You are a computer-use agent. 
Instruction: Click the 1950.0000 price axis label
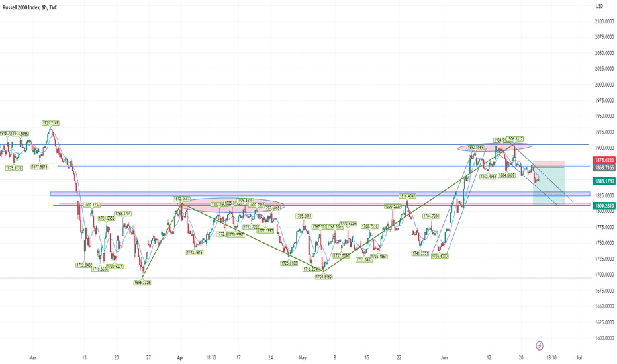(x=604, y=116)
